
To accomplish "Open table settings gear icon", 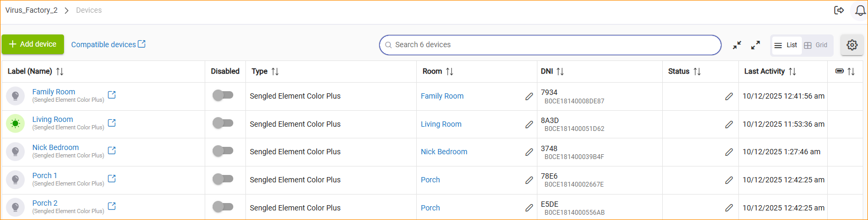I will pyautogui.click(x=852, y=45).
